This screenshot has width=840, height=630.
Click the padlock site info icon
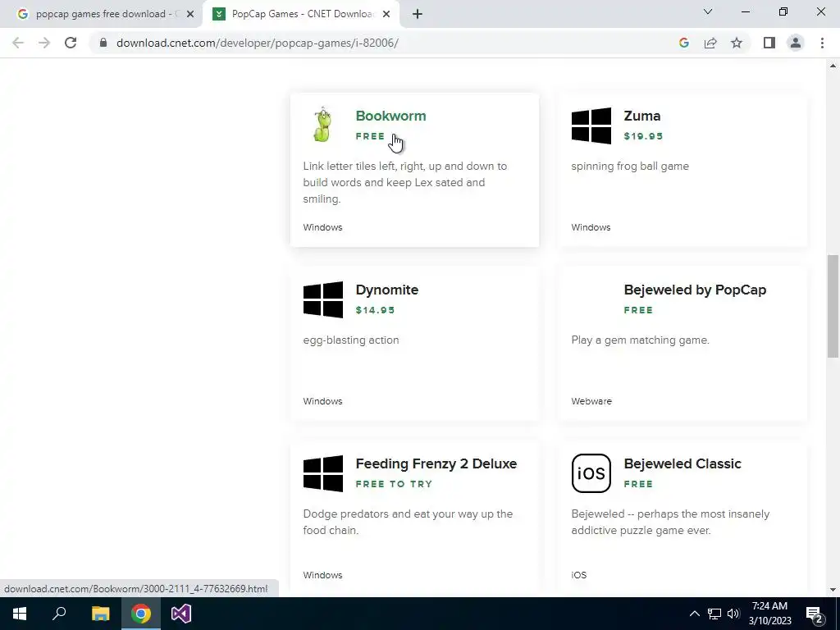pos(103,43)
